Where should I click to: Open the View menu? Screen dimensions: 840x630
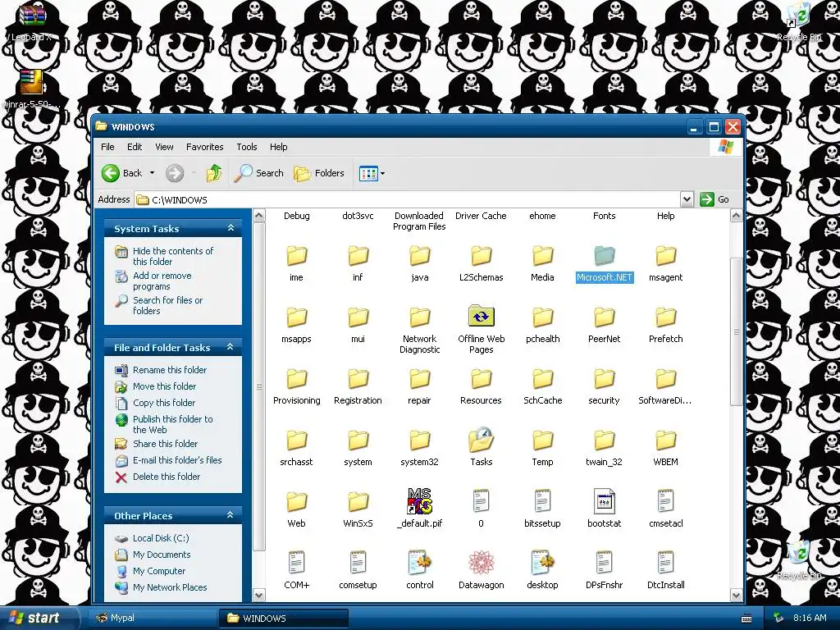pyautogui.click(x=164, y=147)
